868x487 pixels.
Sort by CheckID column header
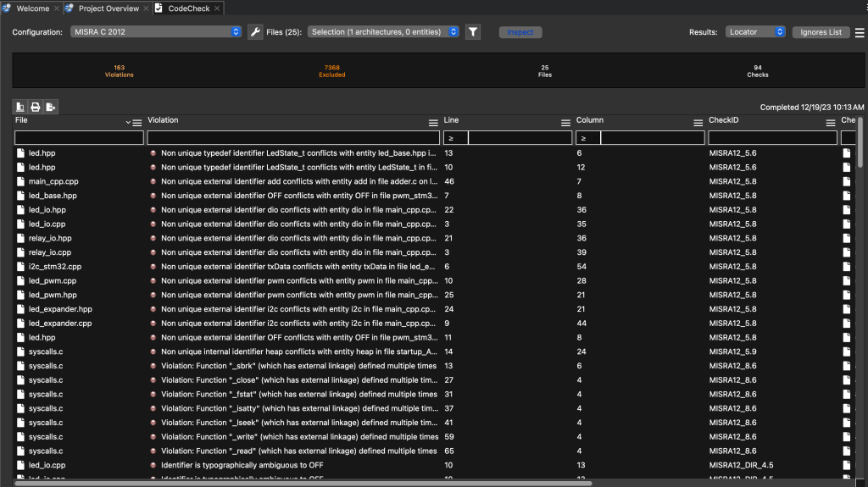(x=724, y=120)
